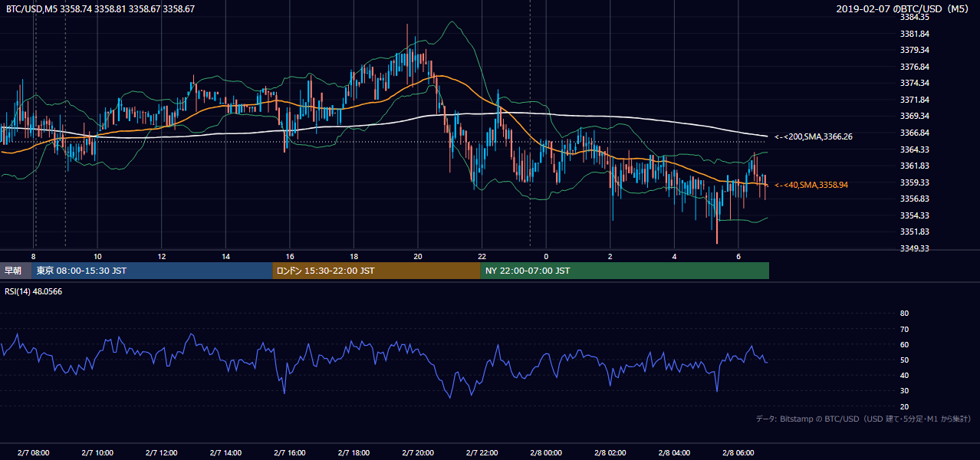
Task: Click price axis label 3351.83
Action: [915, 232]
